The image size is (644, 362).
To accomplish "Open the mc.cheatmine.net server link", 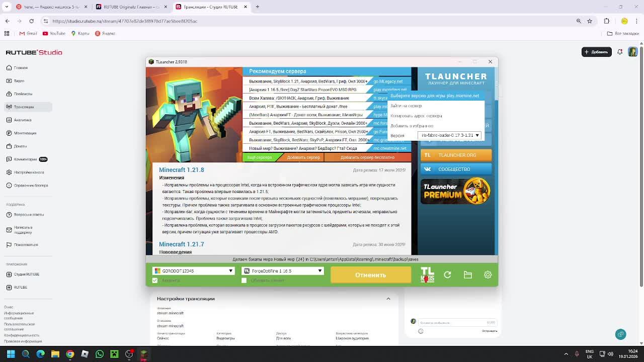I will pyautogui.click(x=390, y=148).
